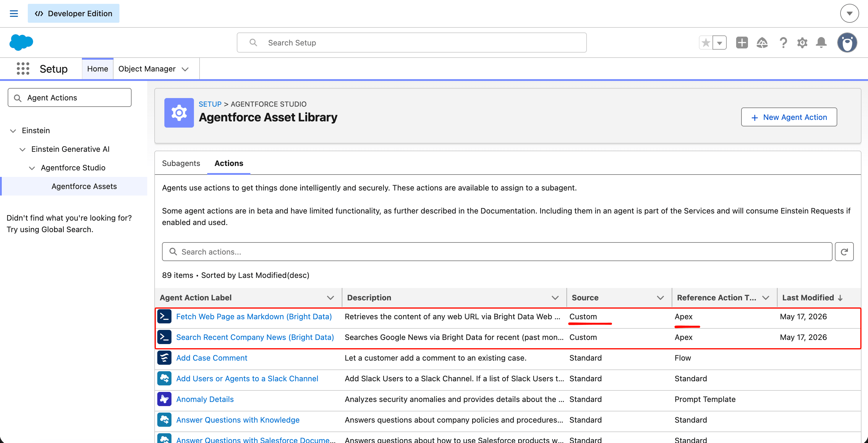868x443 pixels.
Task: Click the favorites star icon
Action: click(706, 43)
